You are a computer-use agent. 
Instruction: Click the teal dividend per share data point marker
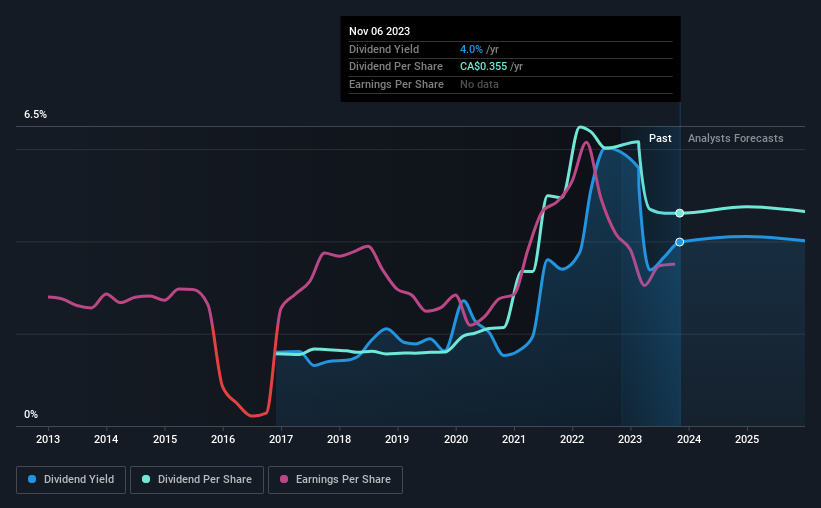click(680, 213)
